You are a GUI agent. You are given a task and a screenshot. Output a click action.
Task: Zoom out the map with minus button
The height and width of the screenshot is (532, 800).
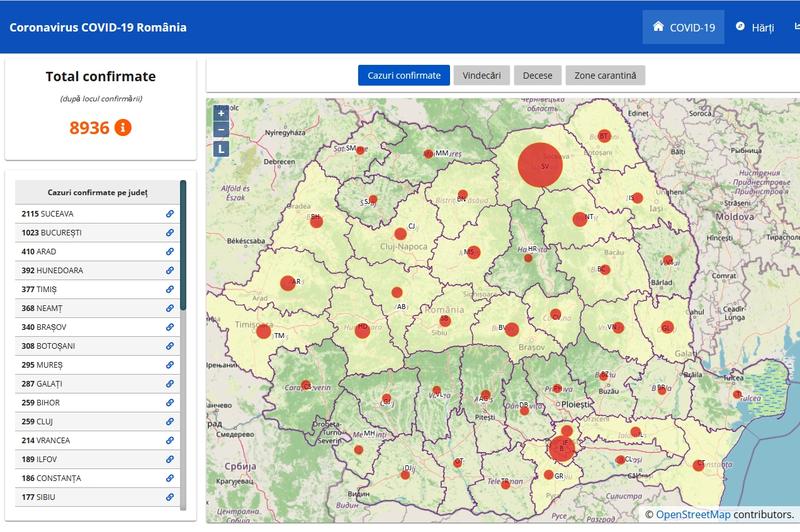221,130
